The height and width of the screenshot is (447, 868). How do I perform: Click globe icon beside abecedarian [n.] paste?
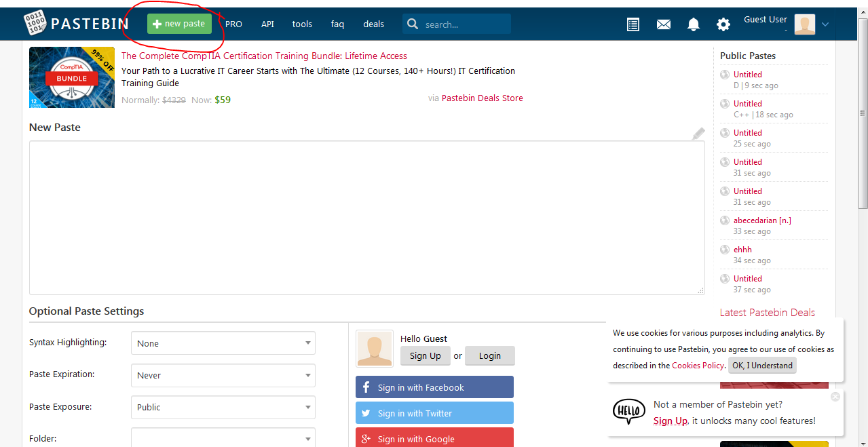pos(725,220)
